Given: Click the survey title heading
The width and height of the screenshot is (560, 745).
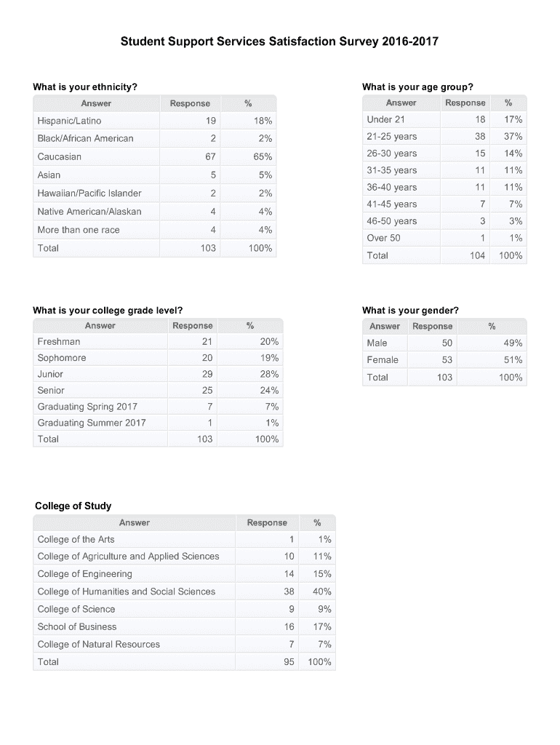Looking at the screenshot, I should click(x=279, y=41).
